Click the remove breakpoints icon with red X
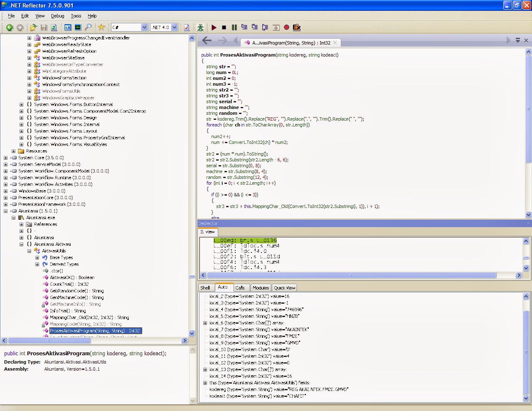This screenshot has height=411, width=532. (x=297, y=27)
